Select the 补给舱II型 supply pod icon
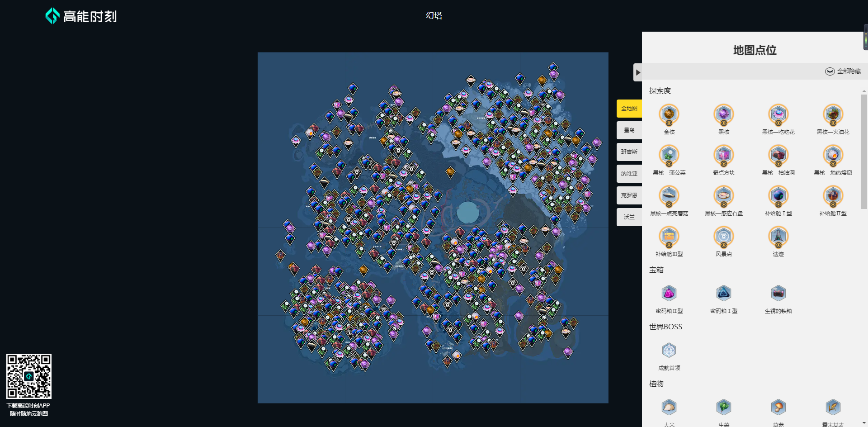 pos(833,196)
